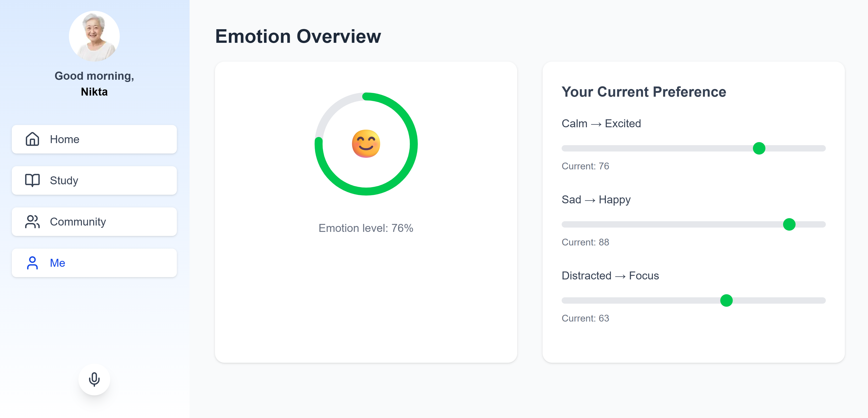Tap the microphone voice button
Image resolution: width=868 pixels, height=418 pixels.
pyautogui.click(x=94, y=379)
